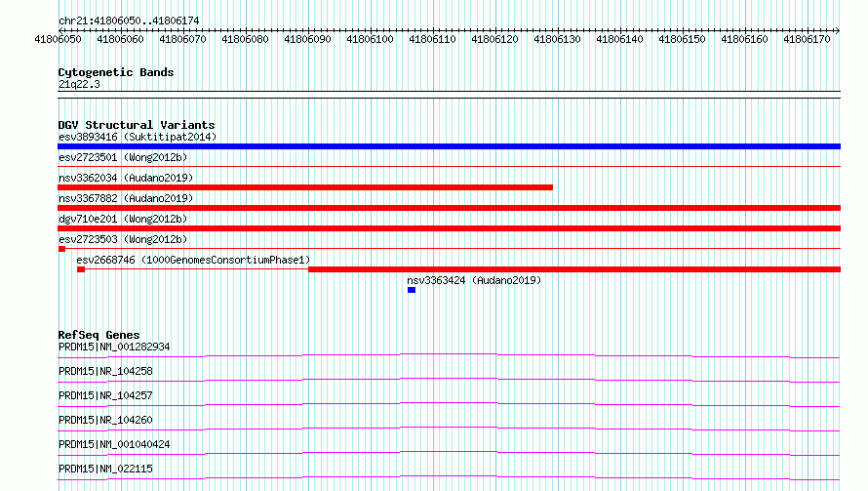Click ruler position 41806100

(x=370, y=39)
